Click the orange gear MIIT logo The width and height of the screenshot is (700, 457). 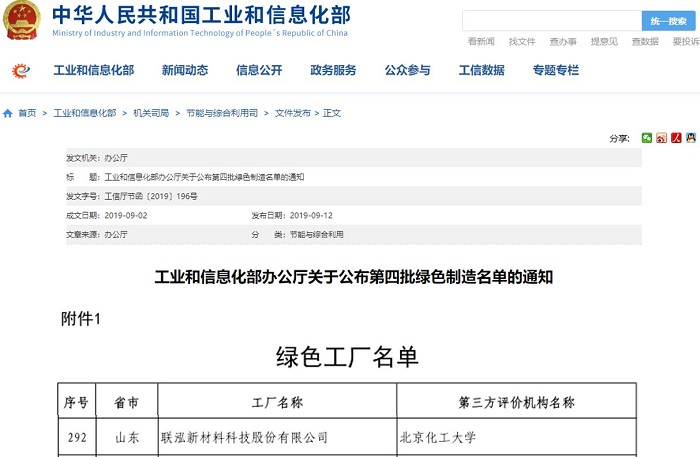tap(20, 70)
